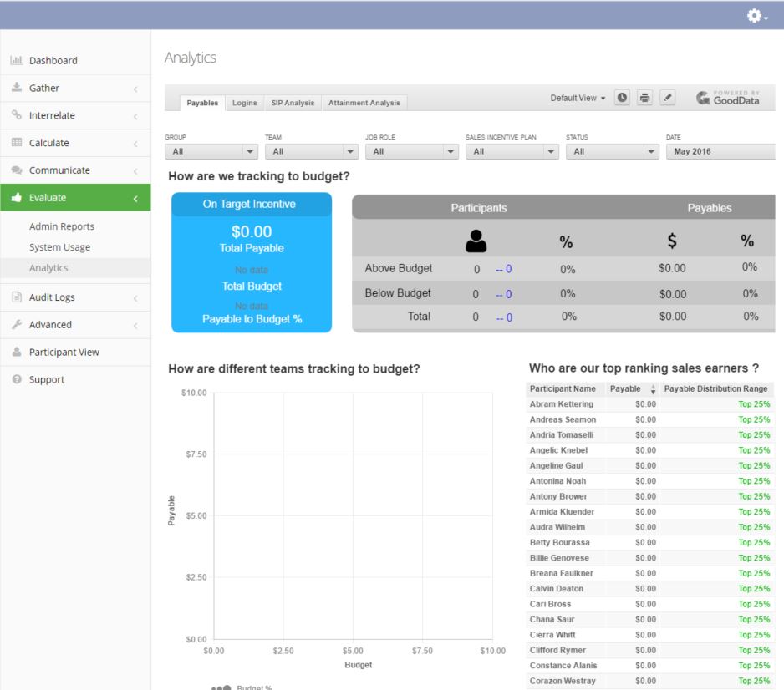Select the Constance Alanis row name
Screen dimensions: 784x690
pos(563,666)
